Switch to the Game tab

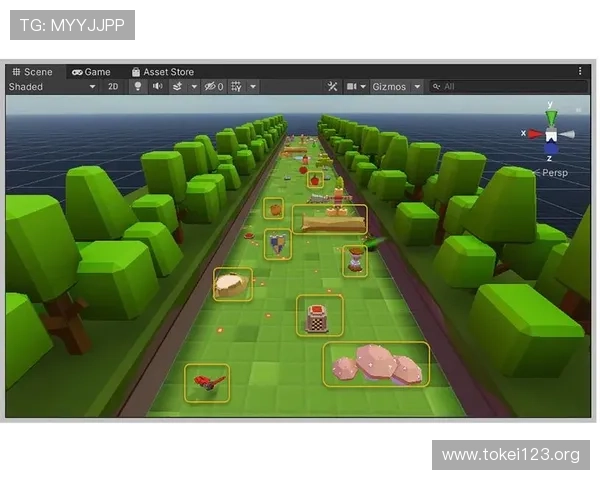point(91,72)
